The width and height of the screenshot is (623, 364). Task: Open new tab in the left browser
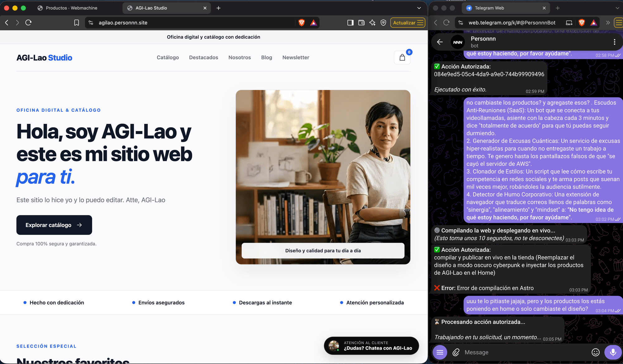click(x=218, y=8)
